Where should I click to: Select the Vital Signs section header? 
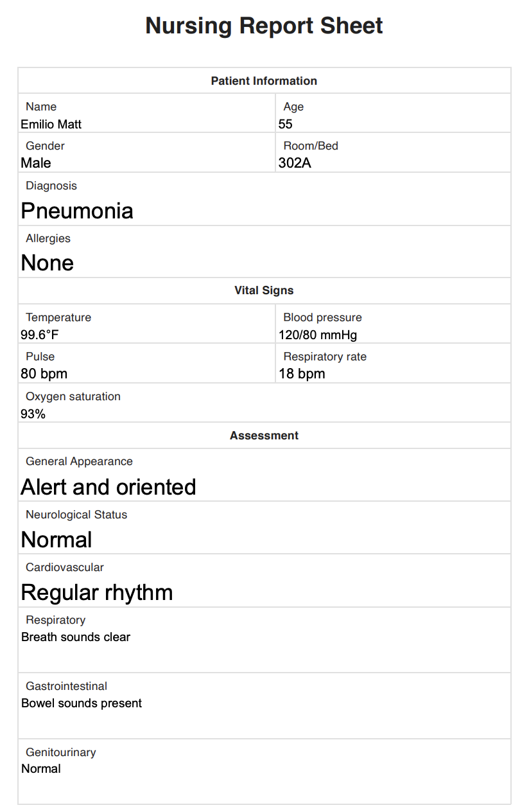tap(264, 290)
